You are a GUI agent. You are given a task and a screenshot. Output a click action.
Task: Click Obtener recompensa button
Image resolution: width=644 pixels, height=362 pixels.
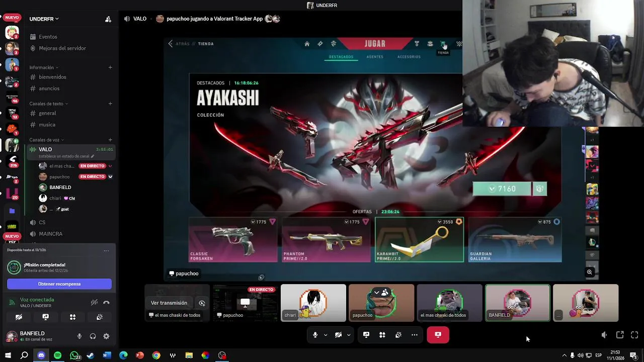pyautogui.click(x=59, y=284)
